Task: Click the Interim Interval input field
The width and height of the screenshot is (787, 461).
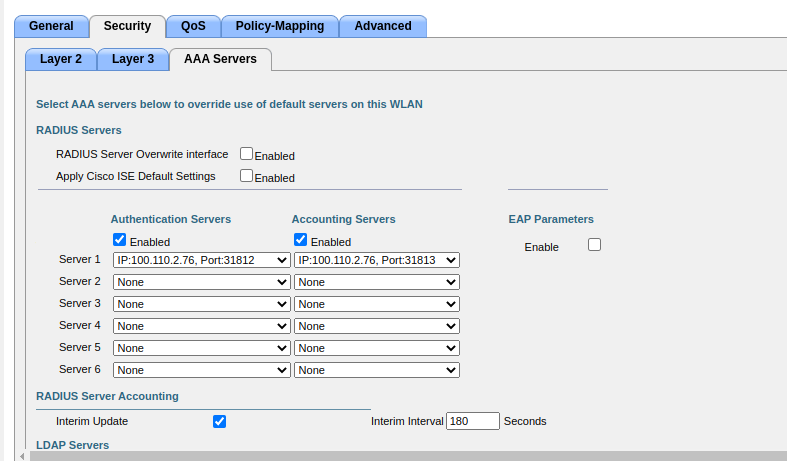Action: tap(472, 421)
